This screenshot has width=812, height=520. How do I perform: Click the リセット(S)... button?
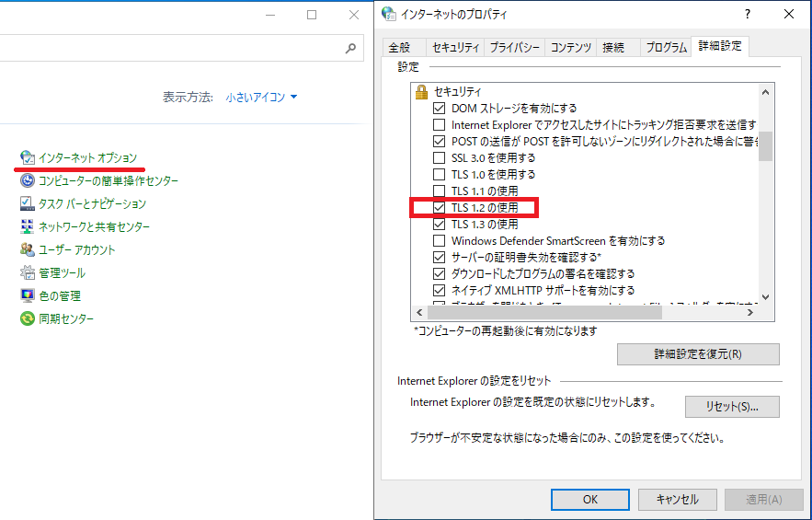click(732, 407)
